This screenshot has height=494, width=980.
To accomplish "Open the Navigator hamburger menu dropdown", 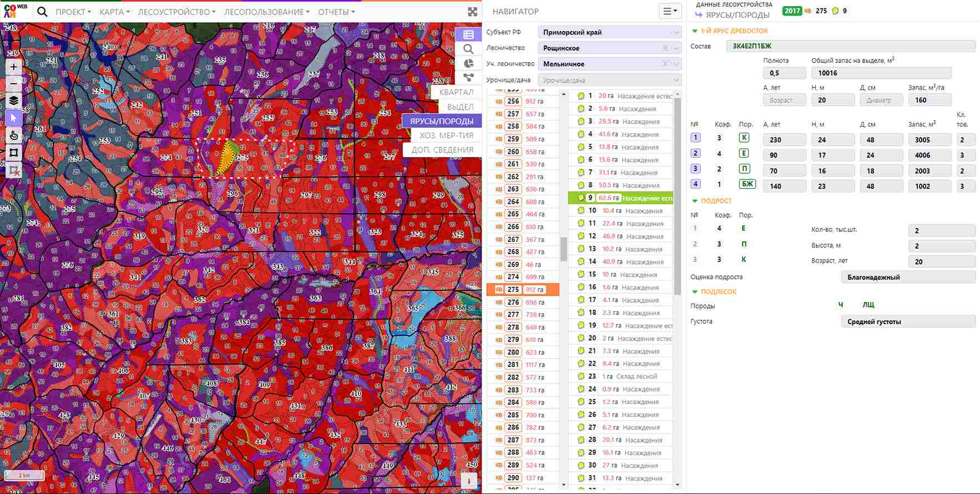I will tap(670, 11).
